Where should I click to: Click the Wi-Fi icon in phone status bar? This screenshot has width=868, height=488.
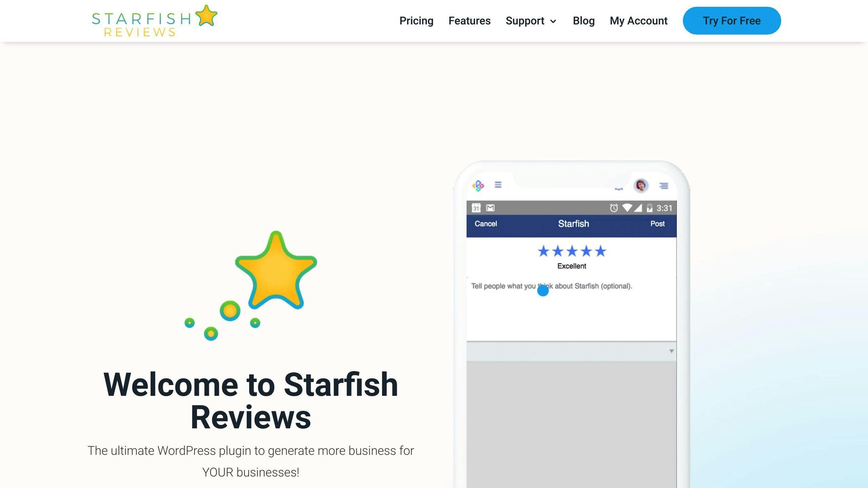[x=627, y=208]
